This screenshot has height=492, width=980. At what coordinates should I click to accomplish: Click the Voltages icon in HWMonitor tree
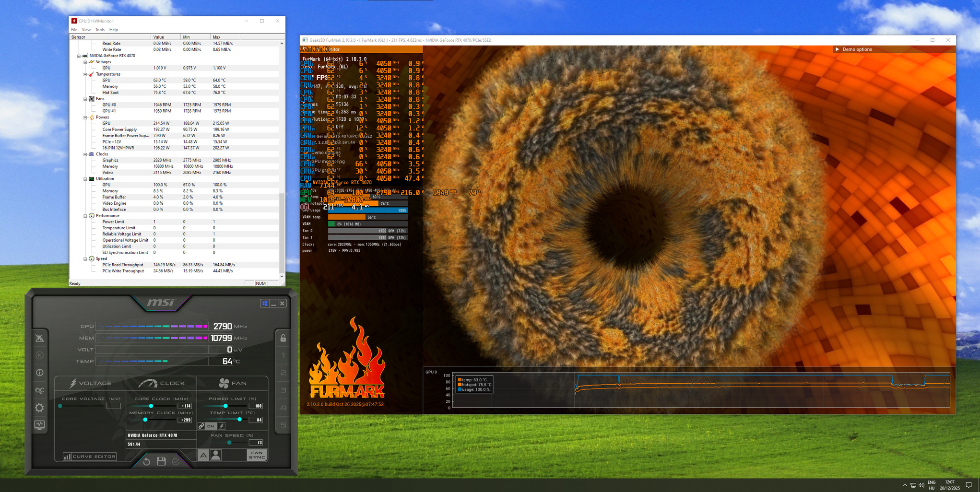tap(91, 62)
